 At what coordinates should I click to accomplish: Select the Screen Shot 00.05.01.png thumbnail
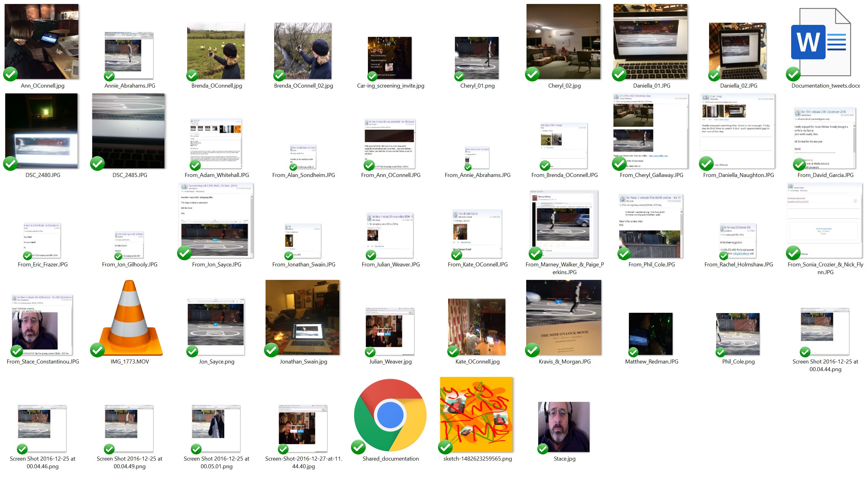[216, 429]
